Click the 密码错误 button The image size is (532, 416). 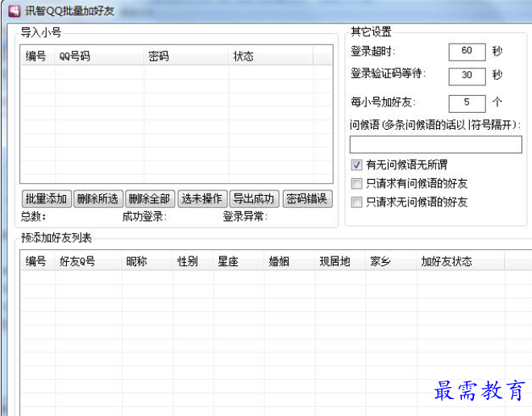pos(307,198)
